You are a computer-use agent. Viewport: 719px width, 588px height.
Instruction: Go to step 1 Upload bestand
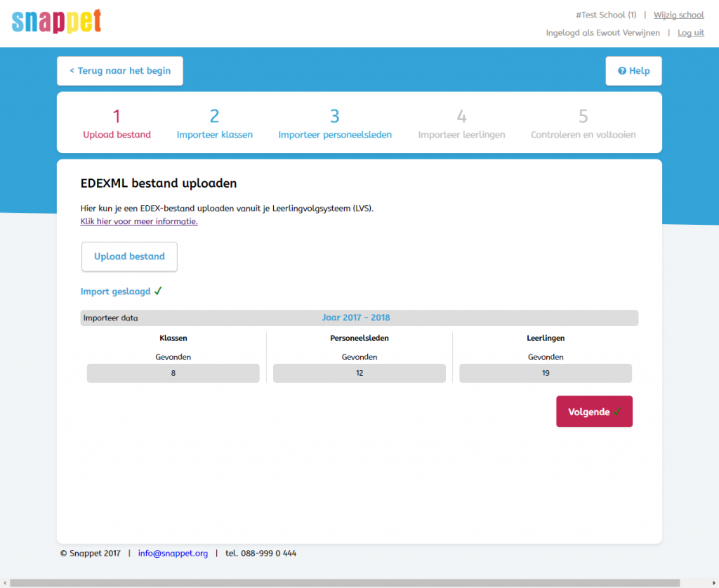117,124
